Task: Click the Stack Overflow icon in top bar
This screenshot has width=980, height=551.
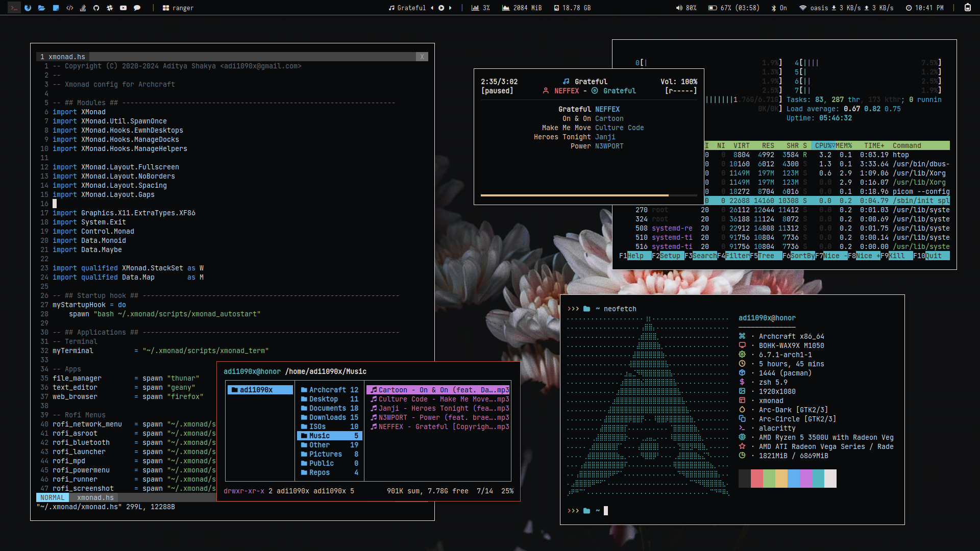Action: tap(83, 8)
